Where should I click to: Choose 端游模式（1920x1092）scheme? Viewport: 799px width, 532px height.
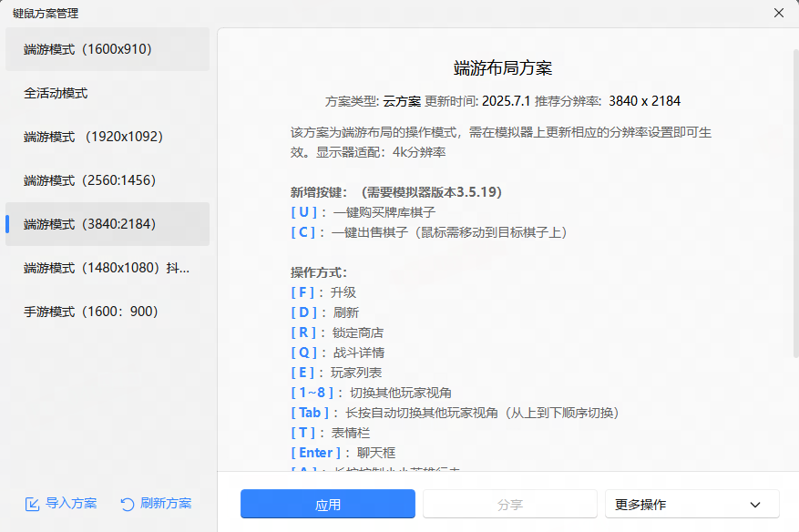108,137
